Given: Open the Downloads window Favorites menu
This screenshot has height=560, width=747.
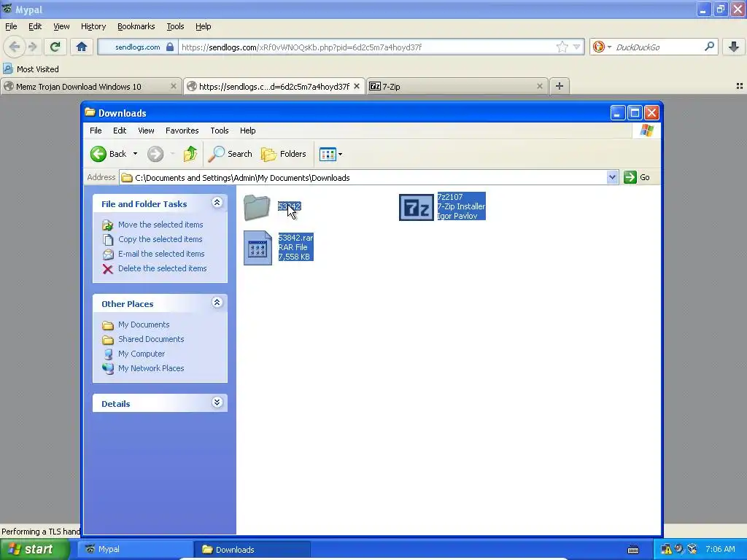Looking at the screenshot, I should [182, 131].
